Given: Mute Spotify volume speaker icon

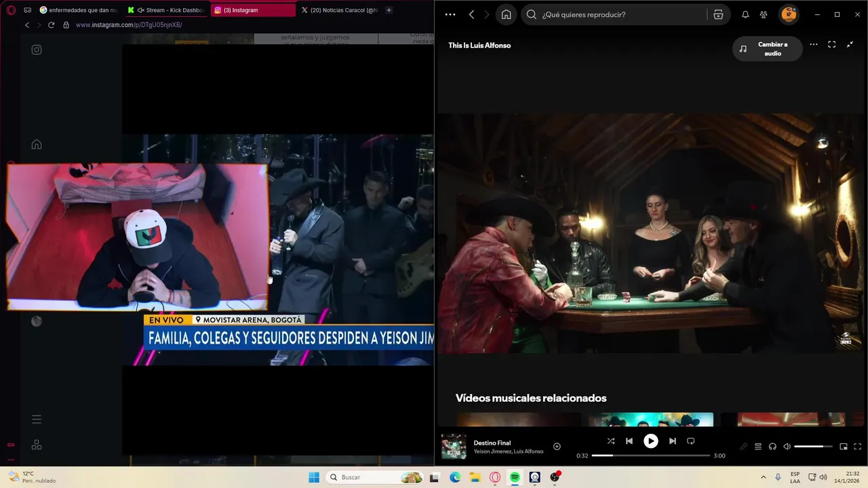Looking at the screenshot, I should 787,447.
